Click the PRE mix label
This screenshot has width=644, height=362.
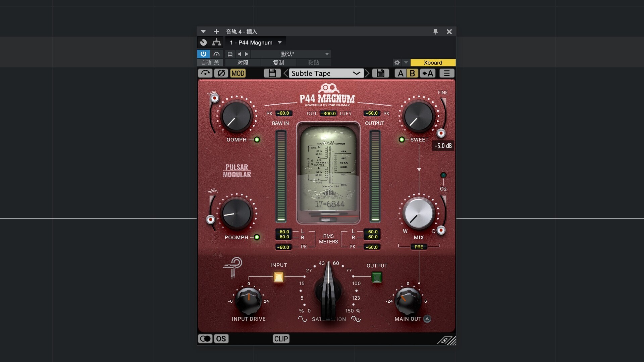coord(419,247)
